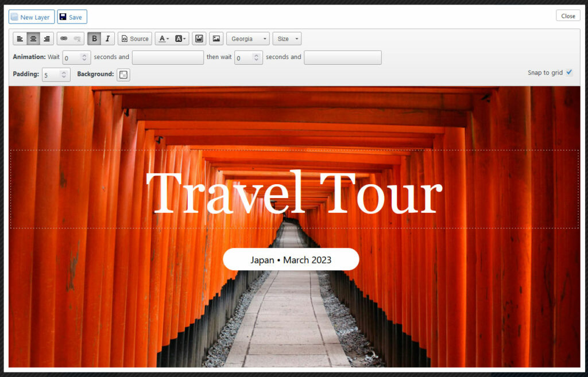Click the insert link icon
Image resolution: width=588 pixels, height=377 pixels.
point(64,38)
